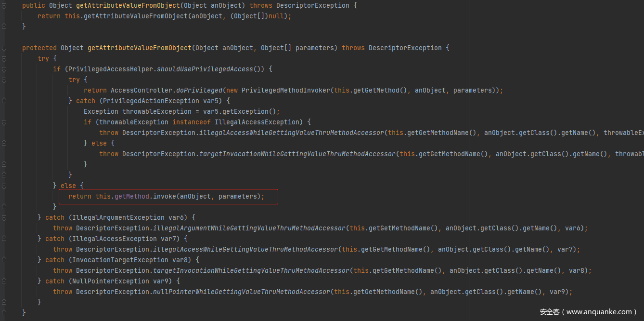Click 'DescriptorException' in the protected method throws clause
This screenshot has height=321, width=644.
tap(405, 48)
